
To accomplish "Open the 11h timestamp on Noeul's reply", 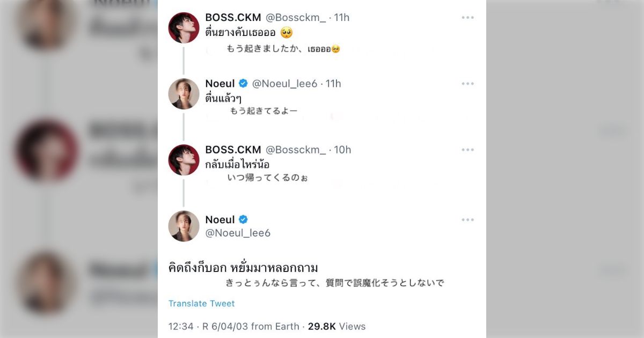I will 333,84.
